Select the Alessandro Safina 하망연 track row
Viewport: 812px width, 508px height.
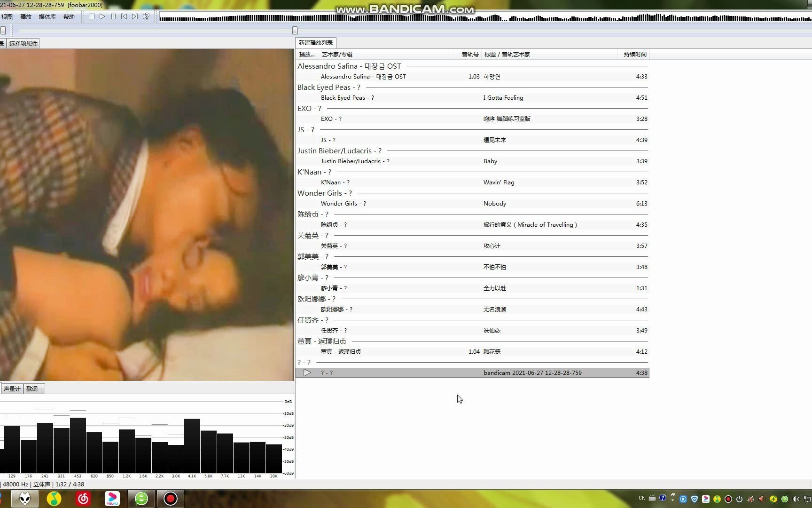[x=472, y=76]
